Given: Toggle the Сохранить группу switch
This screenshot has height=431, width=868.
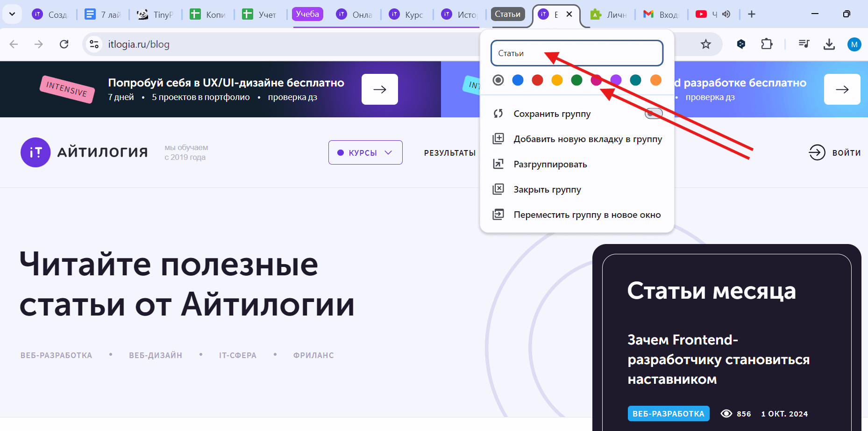Looking at the screenshot, I should pos(653,114).
